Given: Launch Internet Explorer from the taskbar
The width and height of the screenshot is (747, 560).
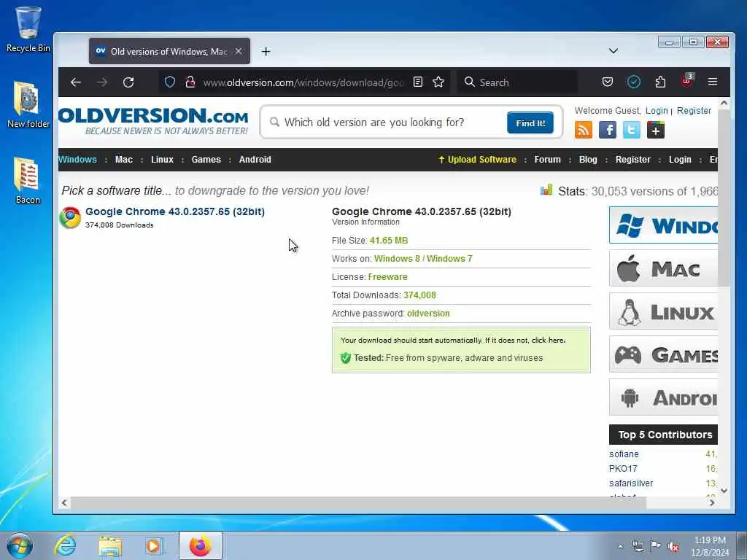Looking at the screenshot, I should click(65, 545).
